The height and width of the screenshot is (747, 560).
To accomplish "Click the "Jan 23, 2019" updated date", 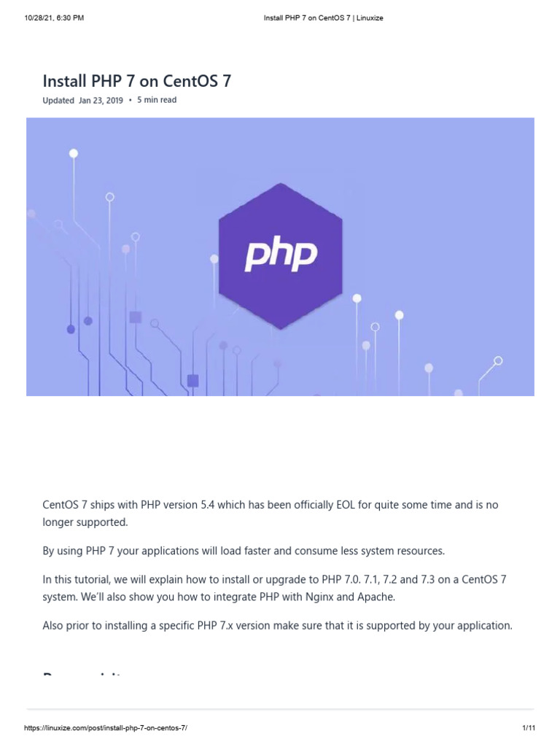I will coord(101,100).
